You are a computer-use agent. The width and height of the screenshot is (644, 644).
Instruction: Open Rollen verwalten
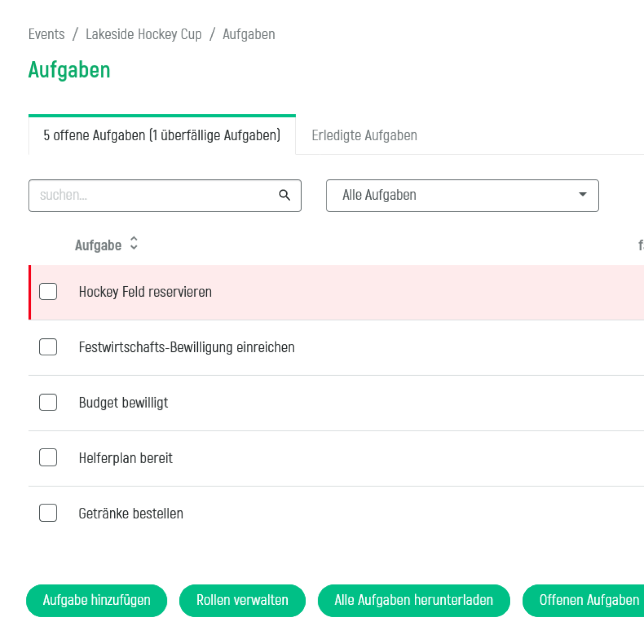pos(242,600)
